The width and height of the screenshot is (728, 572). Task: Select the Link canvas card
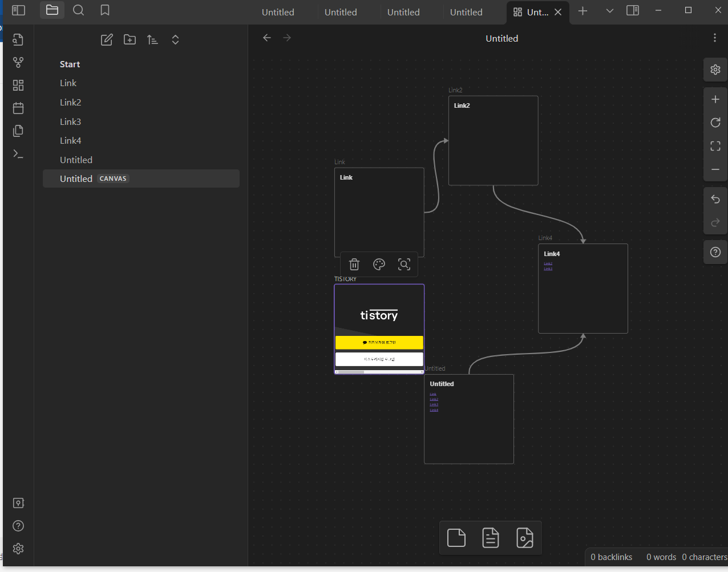point(379,211)
